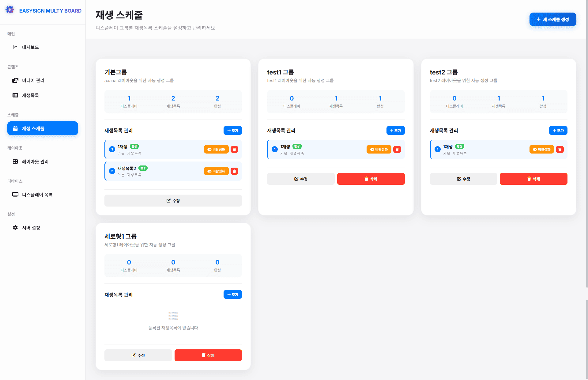The height and width of the screenshot is (380, 588).
Task: Open 디스플레이 목록 menu item
Action: (37, 195)
